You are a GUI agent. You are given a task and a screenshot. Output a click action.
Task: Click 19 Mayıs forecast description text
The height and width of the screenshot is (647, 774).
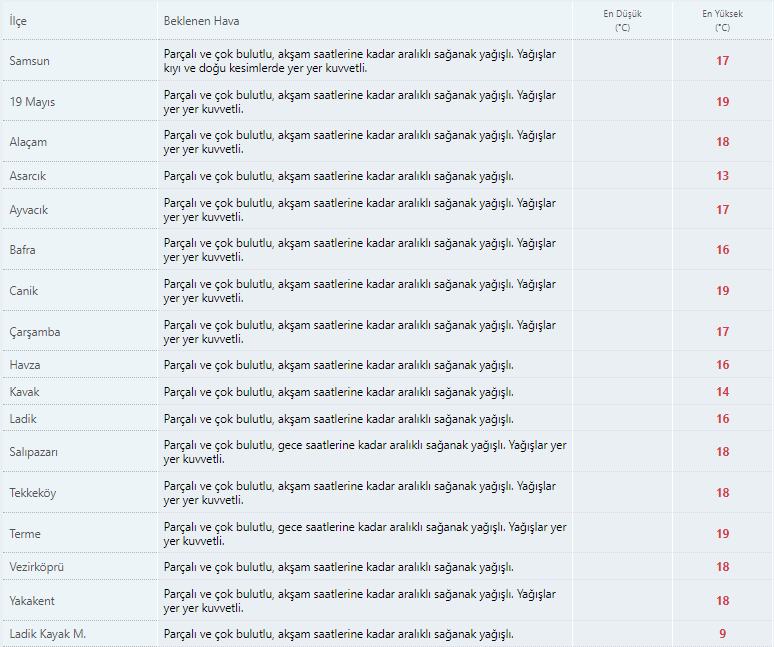pos(360,102)
